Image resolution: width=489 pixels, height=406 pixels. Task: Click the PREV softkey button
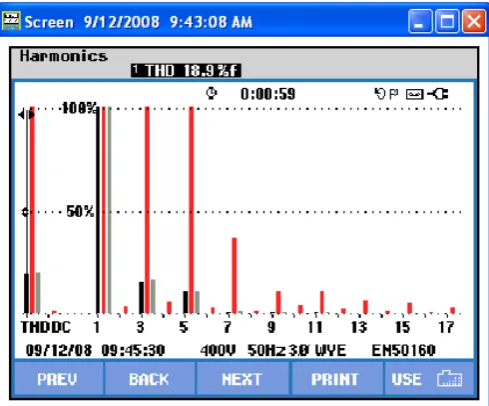point(59,379)
